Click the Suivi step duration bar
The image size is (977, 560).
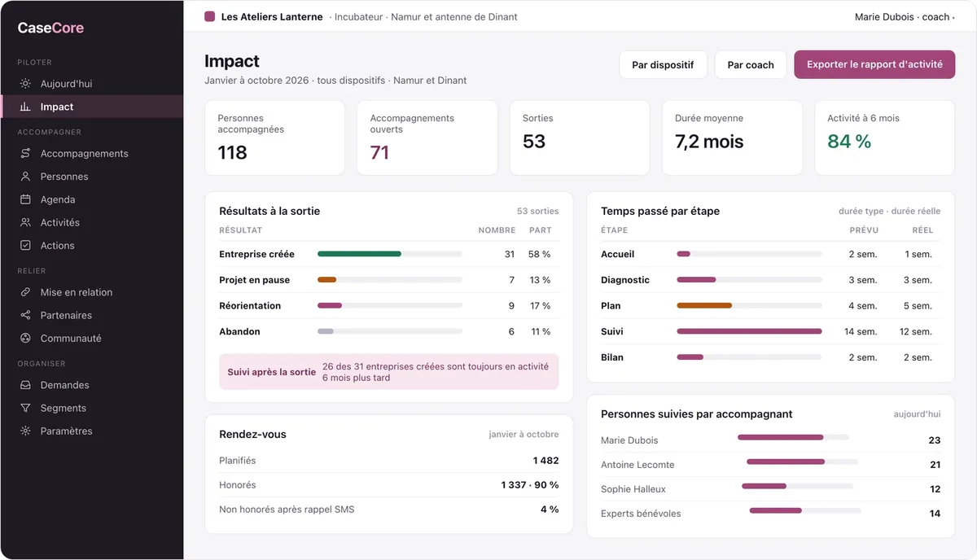[749, 331]
